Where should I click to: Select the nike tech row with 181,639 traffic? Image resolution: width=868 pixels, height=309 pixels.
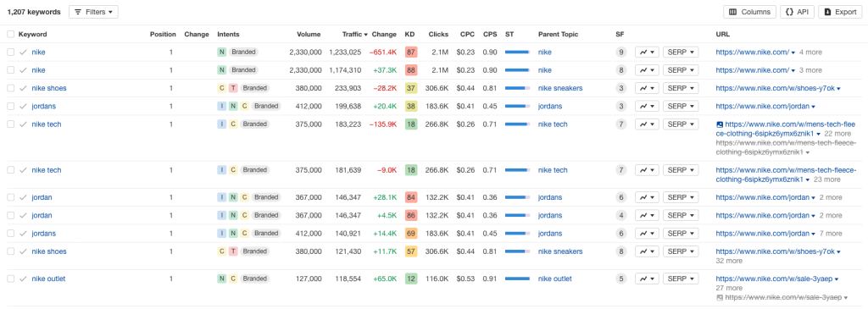(10, 170)
